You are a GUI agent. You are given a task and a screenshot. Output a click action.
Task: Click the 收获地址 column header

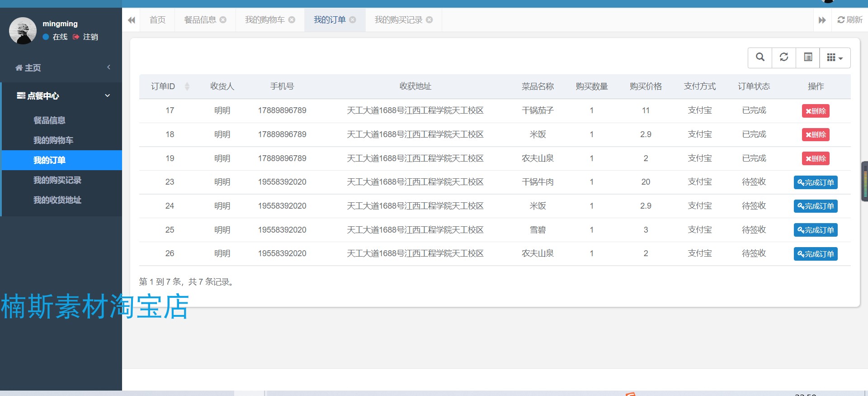[415, 86]
